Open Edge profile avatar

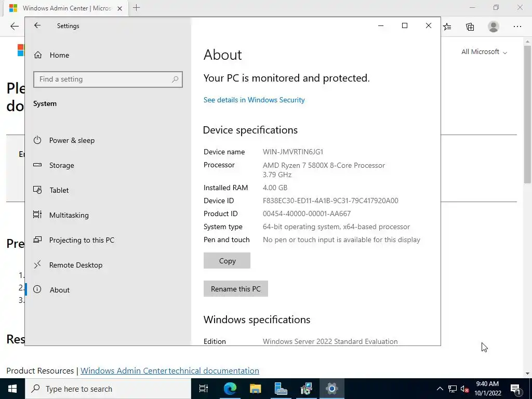(494, 26)
